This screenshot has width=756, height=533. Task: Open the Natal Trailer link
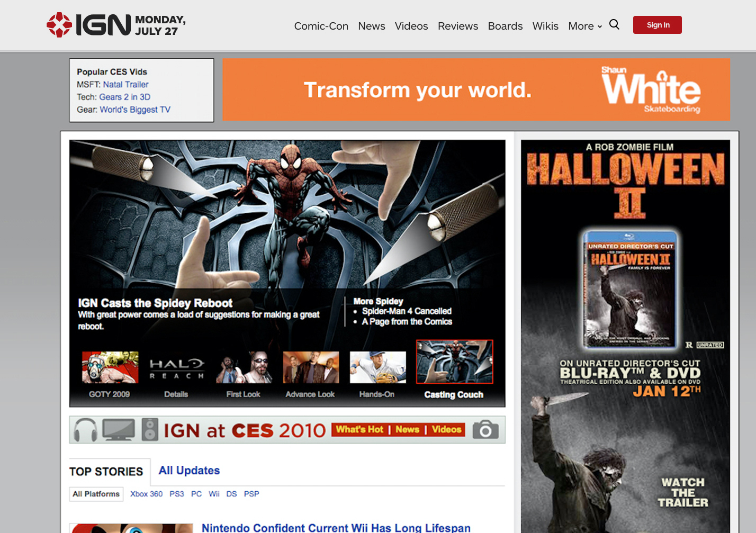click(125, 84)
